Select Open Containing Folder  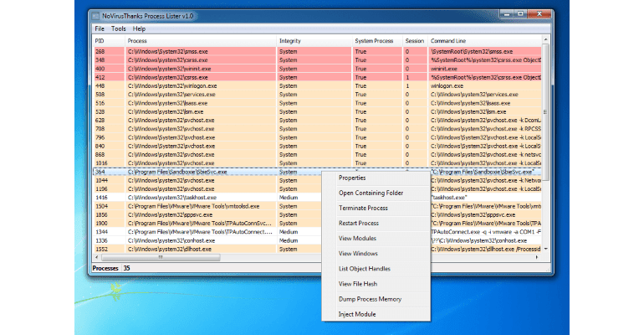pyautogui.click(x=371, y=193)
